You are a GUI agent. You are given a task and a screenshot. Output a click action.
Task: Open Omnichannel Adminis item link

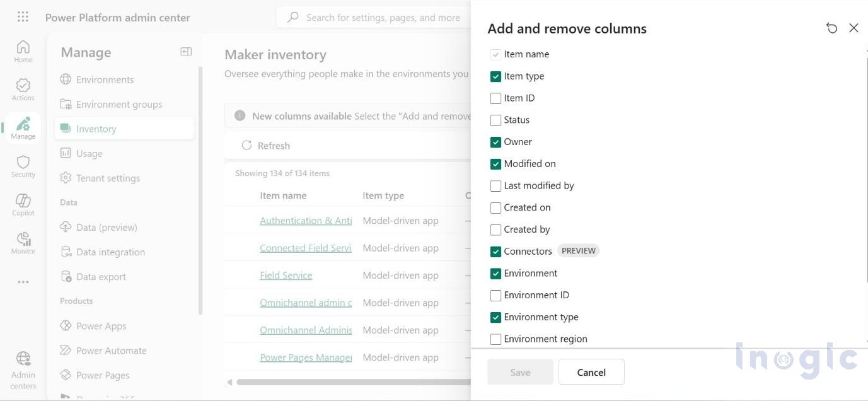click(306, 330)
